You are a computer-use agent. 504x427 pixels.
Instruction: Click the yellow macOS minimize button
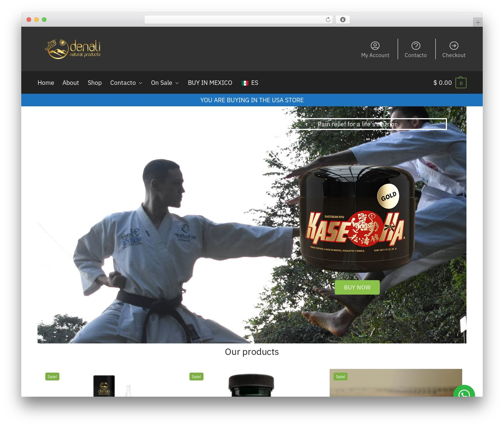[x=36, y=20]
